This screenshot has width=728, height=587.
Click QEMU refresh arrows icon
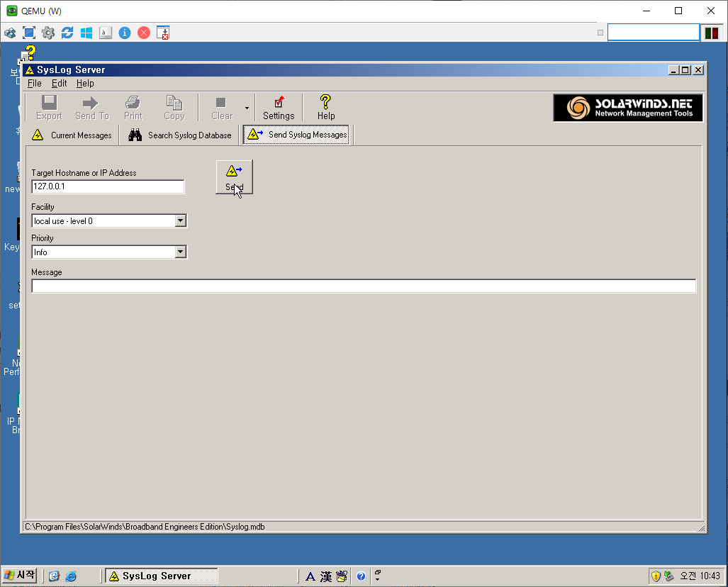[x=67, y=33]
